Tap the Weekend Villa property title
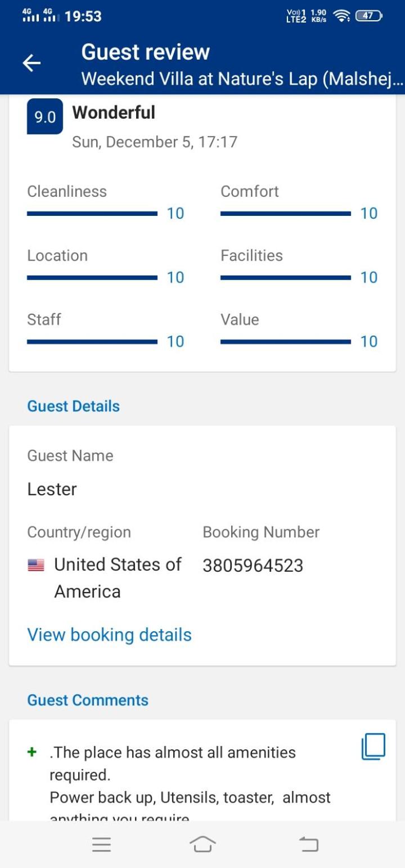This screenshot has height=868, width=405. 242,79
